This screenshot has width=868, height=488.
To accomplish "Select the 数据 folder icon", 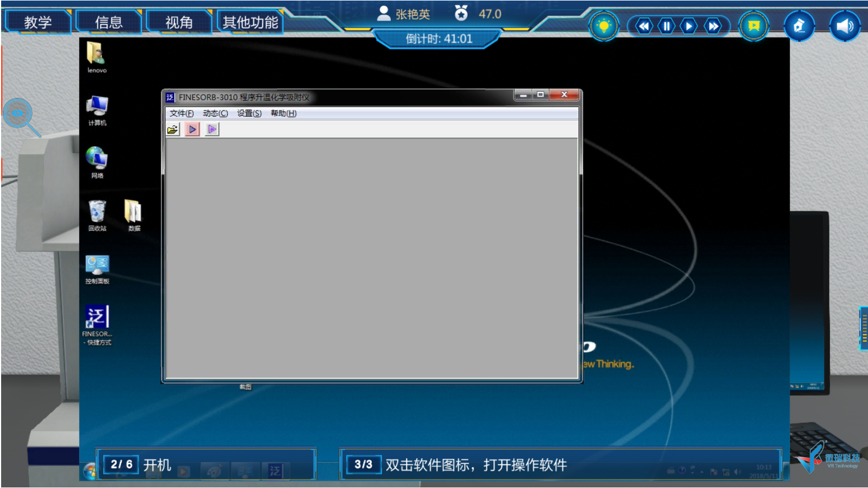I will coord(134,216).
